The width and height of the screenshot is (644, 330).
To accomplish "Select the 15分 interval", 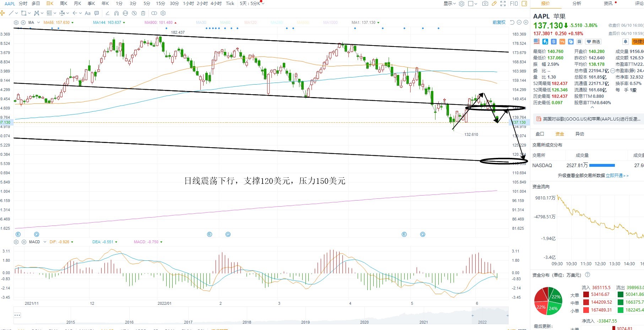I will coord(161,4).
